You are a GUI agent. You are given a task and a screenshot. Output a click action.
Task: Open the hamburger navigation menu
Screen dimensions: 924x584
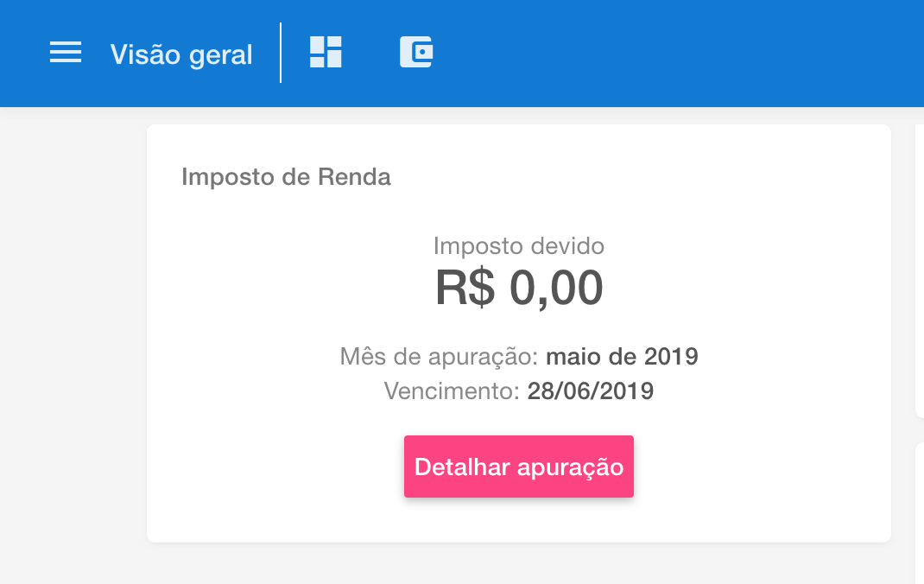tap(66, 54)
